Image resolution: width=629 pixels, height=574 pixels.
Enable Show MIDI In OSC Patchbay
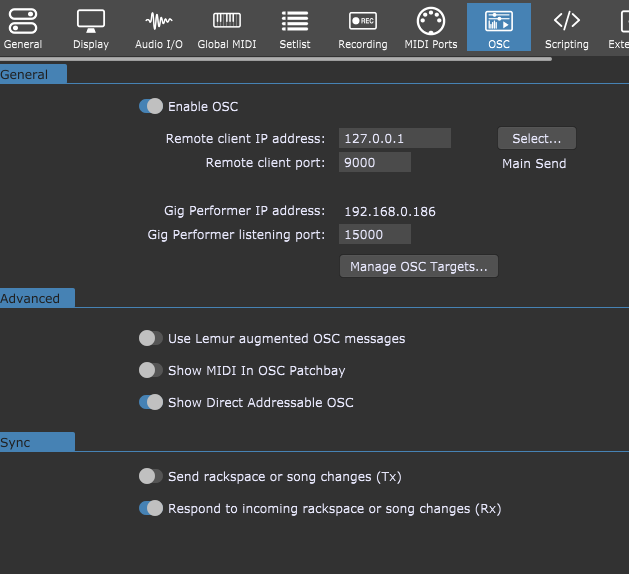tap(151, 371)
